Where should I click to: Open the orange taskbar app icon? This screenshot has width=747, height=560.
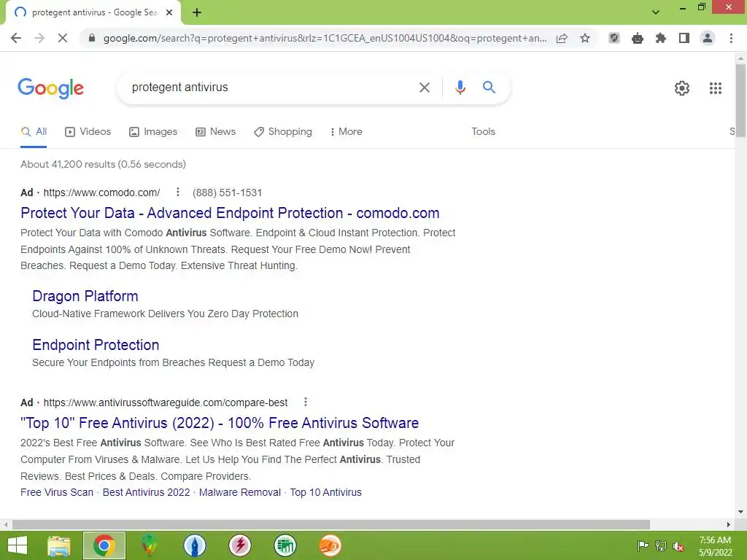(330, 545)
